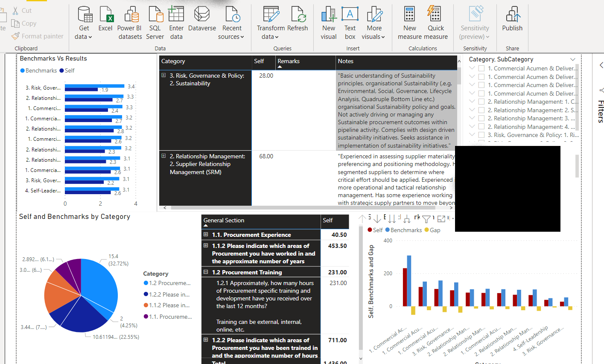Open the Transform data dropdown
The width and height of the screenshot is (604, 364).
coord(271,32)
